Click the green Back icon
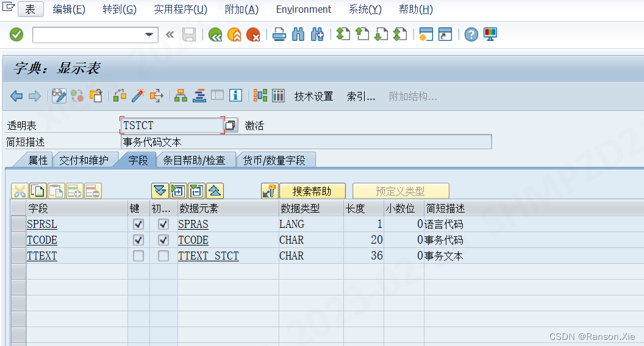The width and height of the screenshot is (644, 346). click(215, 35)
